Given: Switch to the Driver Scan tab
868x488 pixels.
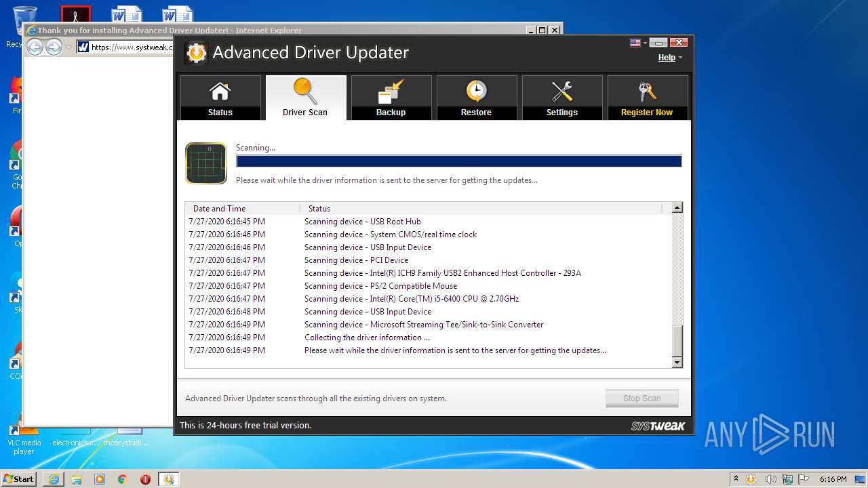Looking at the screenshot, I should coord(306,98).
